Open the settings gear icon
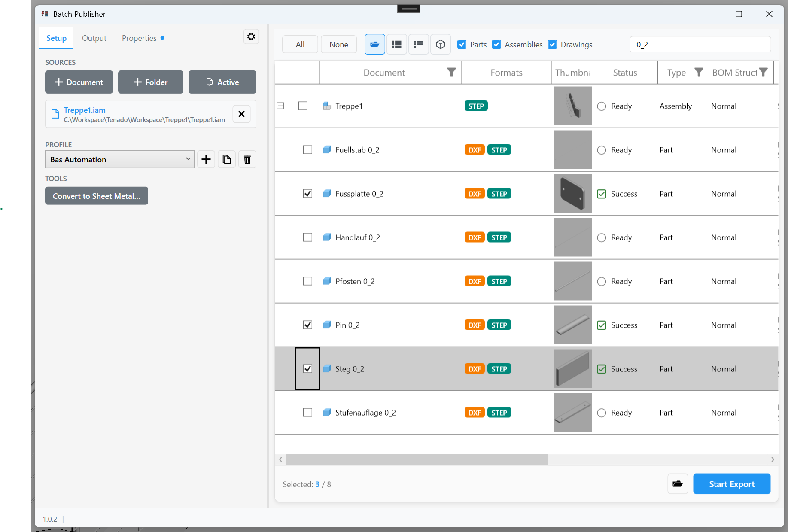Screen dimensions: 788x532 pyautogui.click(x=251, y=37)
